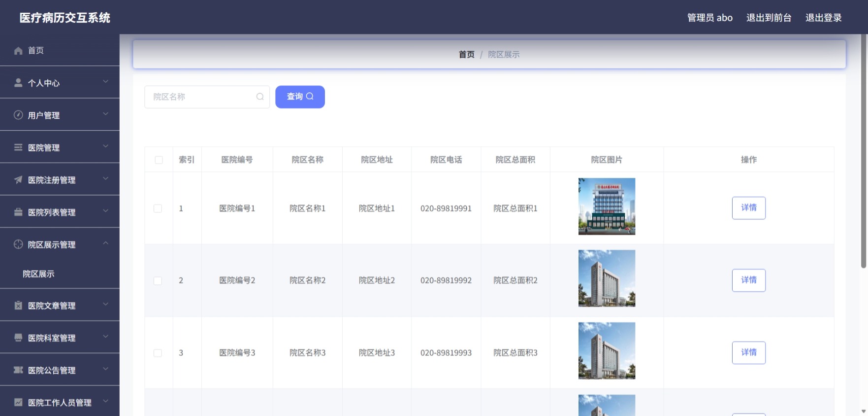Click the magnifier icon inside 院区名称 search box
Screen dimensions: 868x416
pyautogui.click(x=260, y=97)
